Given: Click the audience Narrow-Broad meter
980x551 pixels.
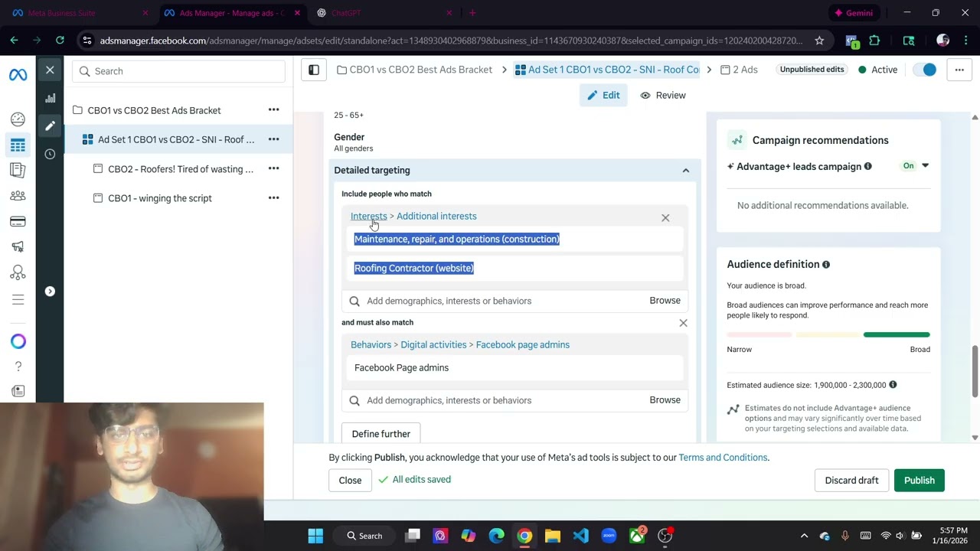Looking at the screenshot, I should pyautogui.click(x=828, y=334).
